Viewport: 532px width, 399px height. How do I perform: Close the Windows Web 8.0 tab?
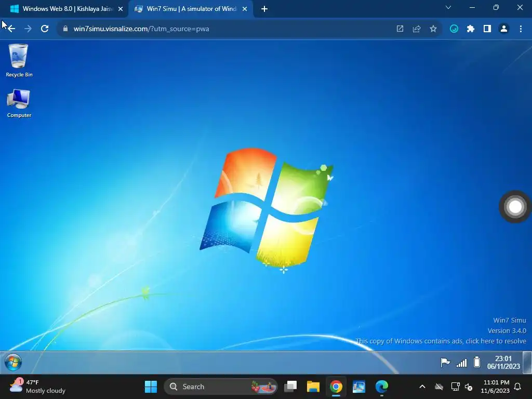pos(121,9)
